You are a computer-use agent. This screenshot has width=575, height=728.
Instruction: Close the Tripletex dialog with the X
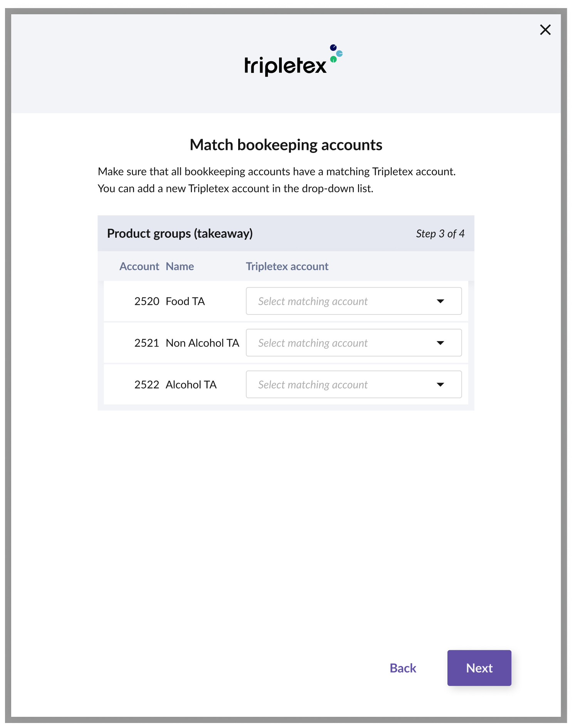pyautogui.click(x=545, y=30)
